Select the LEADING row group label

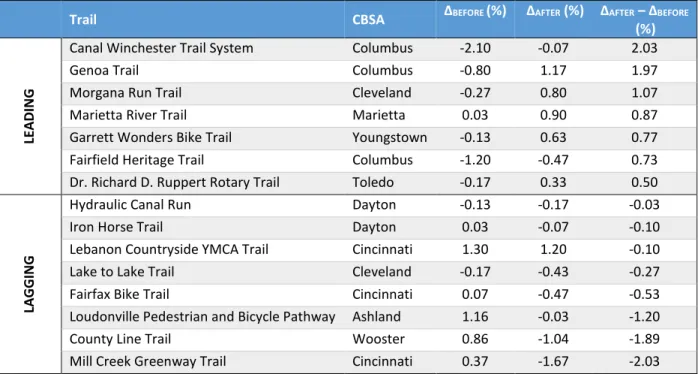pos(29,116)
